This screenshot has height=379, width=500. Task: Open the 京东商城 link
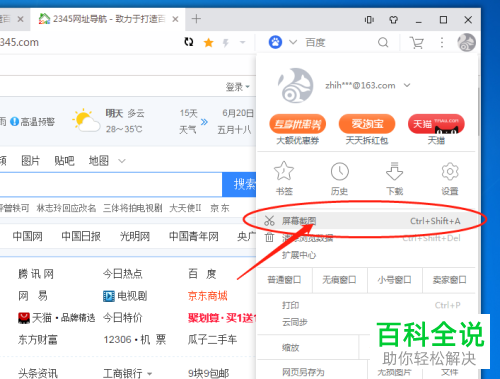click(208, 296)
